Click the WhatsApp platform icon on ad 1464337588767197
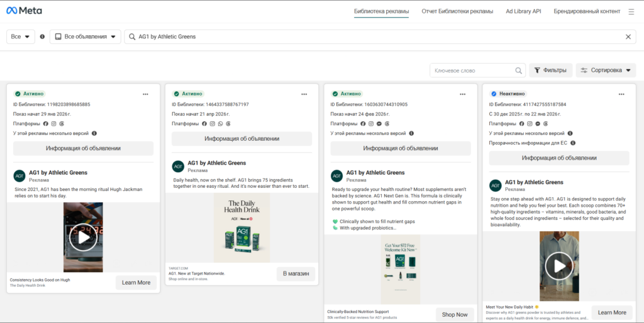 (220, 124)
